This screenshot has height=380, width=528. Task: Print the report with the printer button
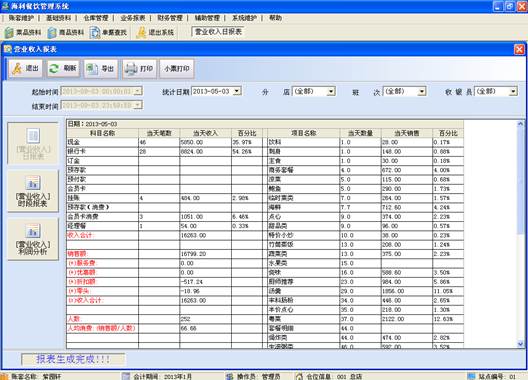point(139,69)
